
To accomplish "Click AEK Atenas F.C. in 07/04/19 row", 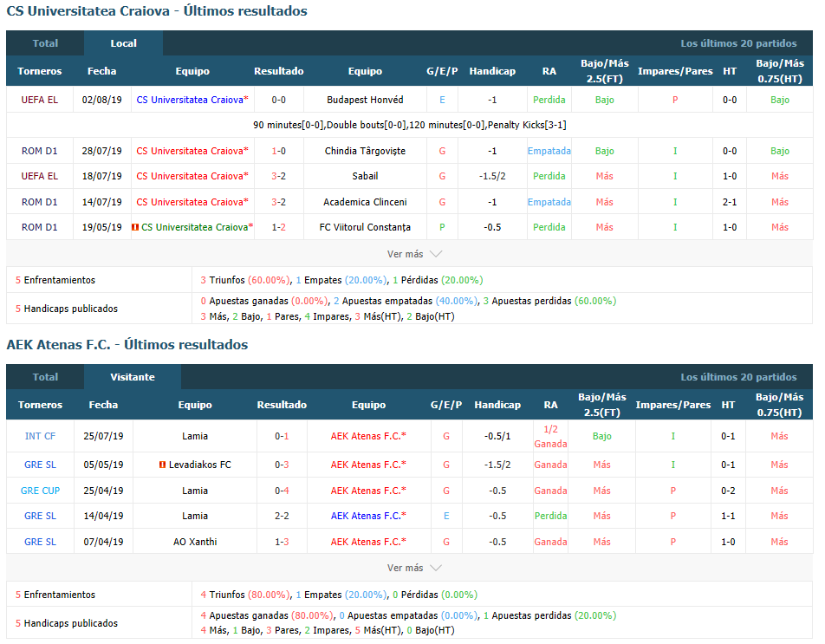I will (368, 542).
